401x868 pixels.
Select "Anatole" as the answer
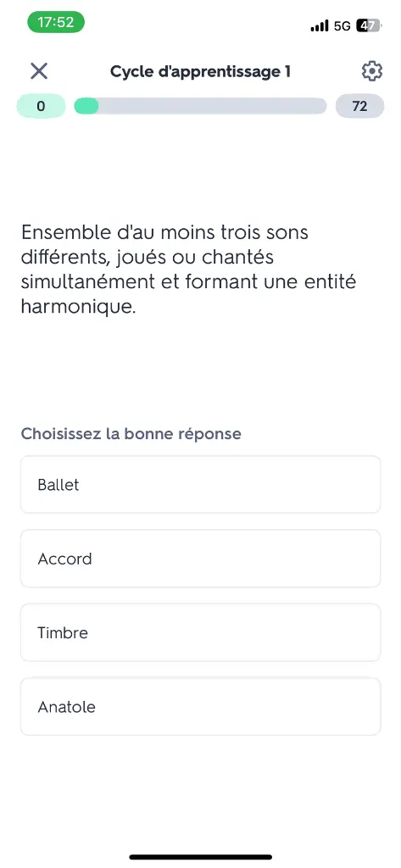click(x=200, y=706)
